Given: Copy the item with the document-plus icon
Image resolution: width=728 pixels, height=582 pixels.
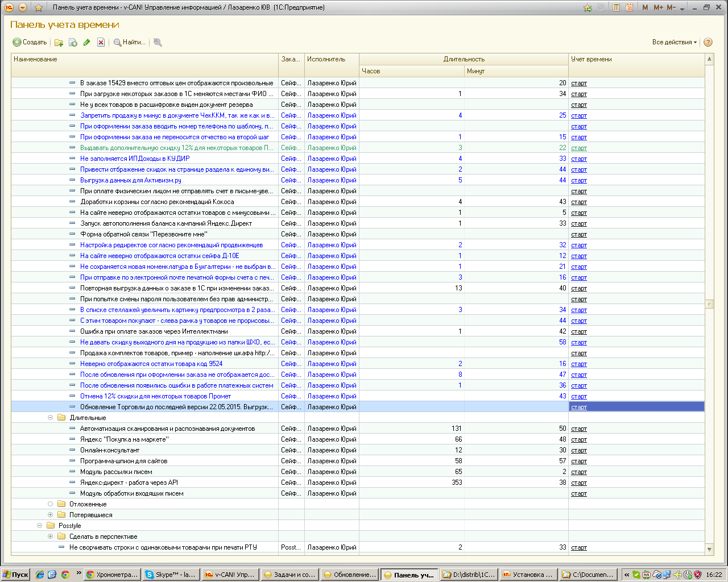Looking at the screenshot, I should point(73,42).
